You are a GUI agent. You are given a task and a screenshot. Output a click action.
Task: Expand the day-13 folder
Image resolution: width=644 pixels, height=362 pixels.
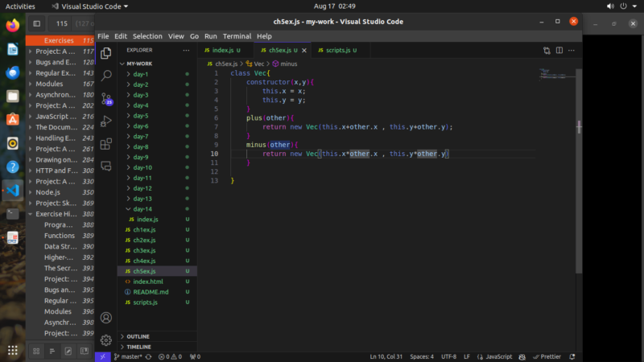158,199
